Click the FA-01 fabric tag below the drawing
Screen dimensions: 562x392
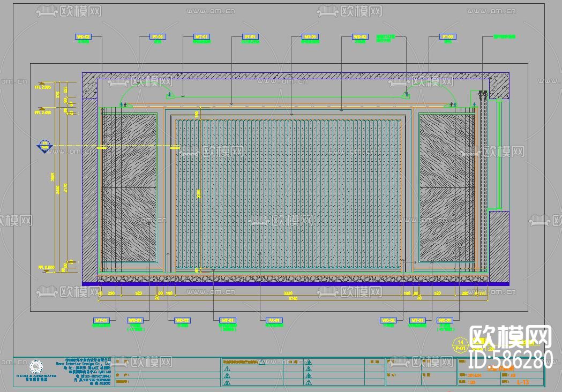coord(274,320)
